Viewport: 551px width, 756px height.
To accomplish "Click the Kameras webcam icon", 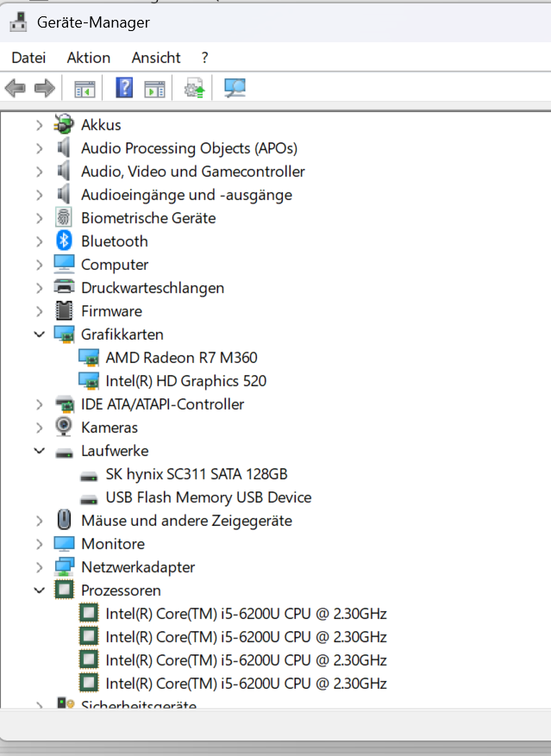I will click(x=64, y=427).
